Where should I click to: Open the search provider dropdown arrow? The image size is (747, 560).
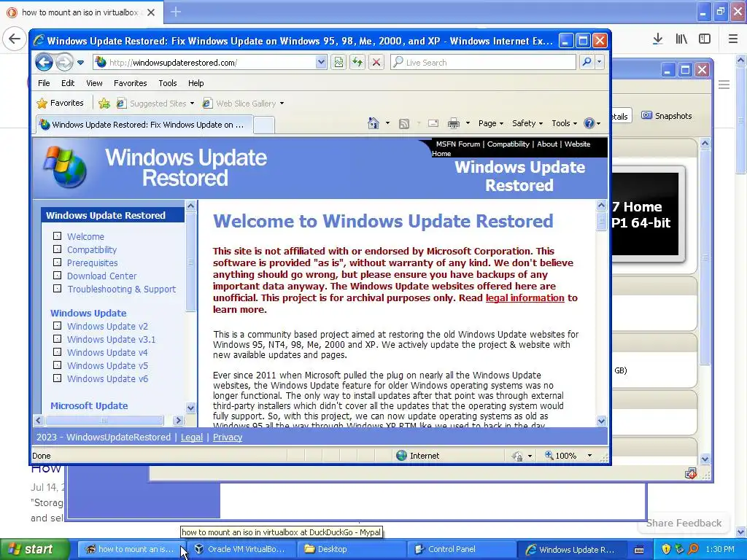pos(600,62)
